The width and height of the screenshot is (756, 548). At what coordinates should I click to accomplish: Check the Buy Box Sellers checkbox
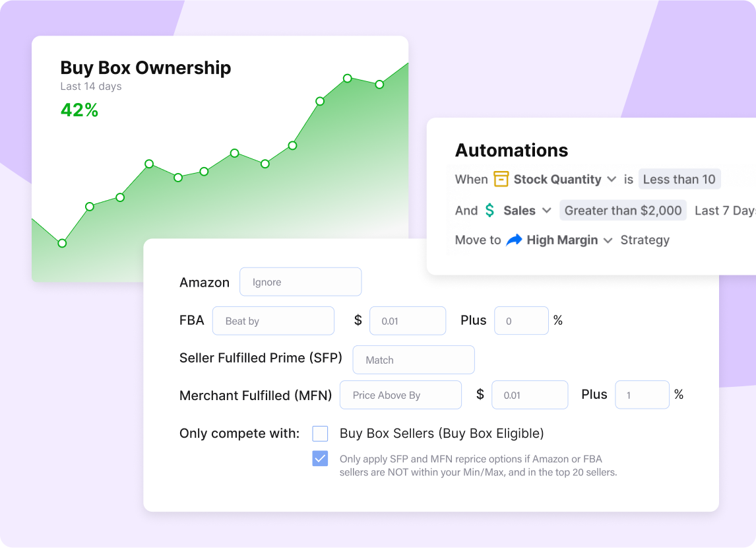click(320, 434)
